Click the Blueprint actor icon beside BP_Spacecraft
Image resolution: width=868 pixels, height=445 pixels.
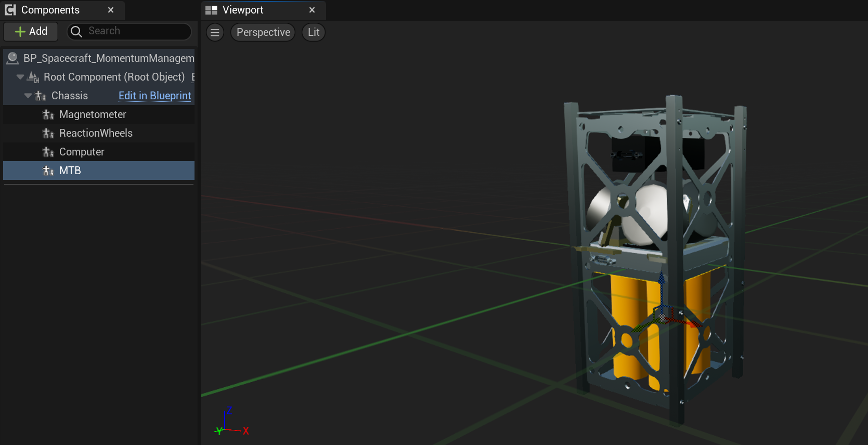[x=12, y=58]
